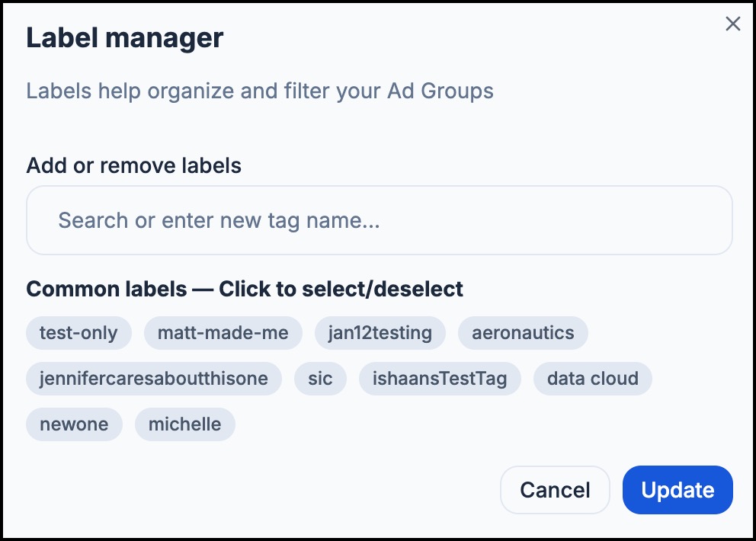
Task: Click the Label manager heading
Action: coord(124,37)
